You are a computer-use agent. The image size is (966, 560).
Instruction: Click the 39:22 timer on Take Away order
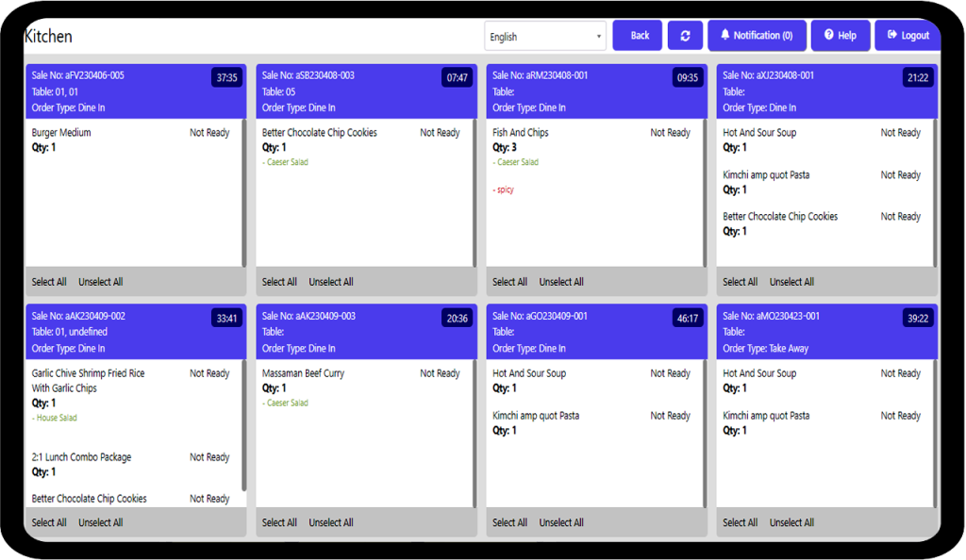[917, 319]
